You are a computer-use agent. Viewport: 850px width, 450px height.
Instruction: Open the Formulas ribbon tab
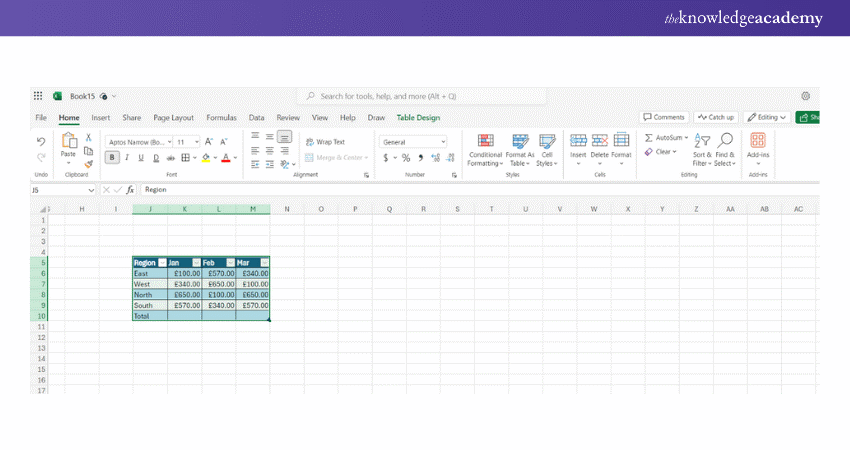(221, 118)
